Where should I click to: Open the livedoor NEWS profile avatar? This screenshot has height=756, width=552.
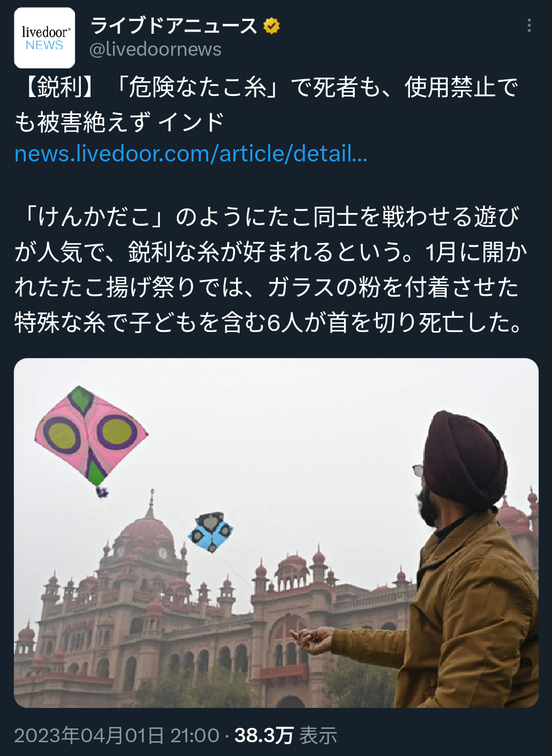click(44, 38)
